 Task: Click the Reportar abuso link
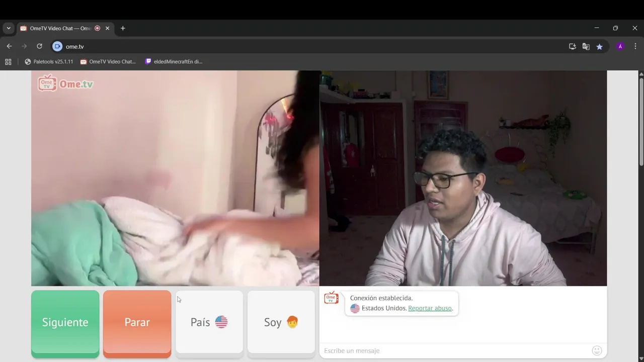coord(430,308)
